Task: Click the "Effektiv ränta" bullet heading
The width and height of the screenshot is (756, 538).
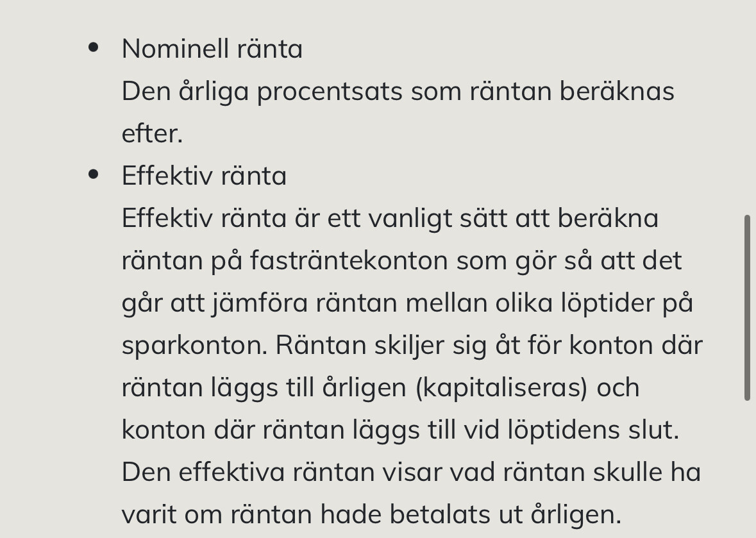Action: pyautogui.click(x=204, y=176)
